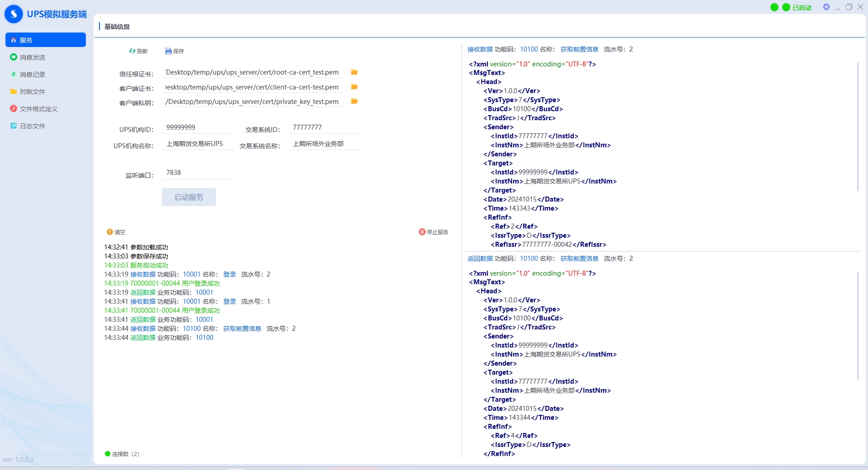This screenshot has width=868, height=470.
Task: Click 获取前置信息 link in log list
Action: pyautogui.click(x=242, y=329)
